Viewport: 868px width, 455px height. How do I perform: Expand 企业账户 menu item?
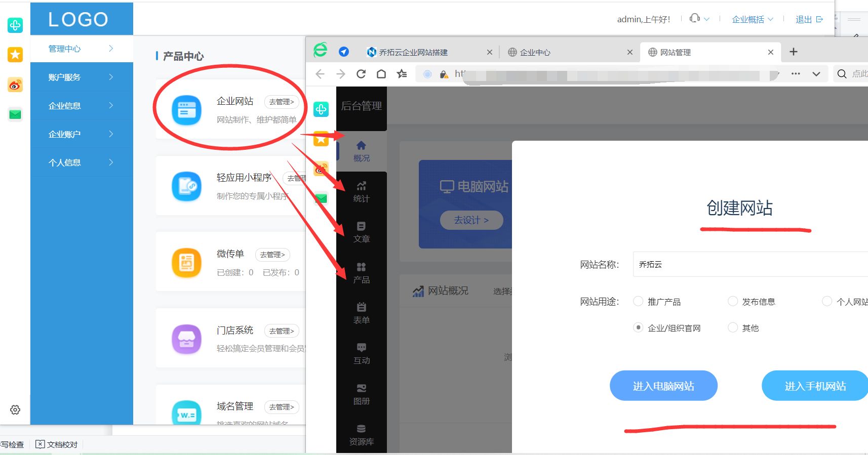(x=82, y=134)
